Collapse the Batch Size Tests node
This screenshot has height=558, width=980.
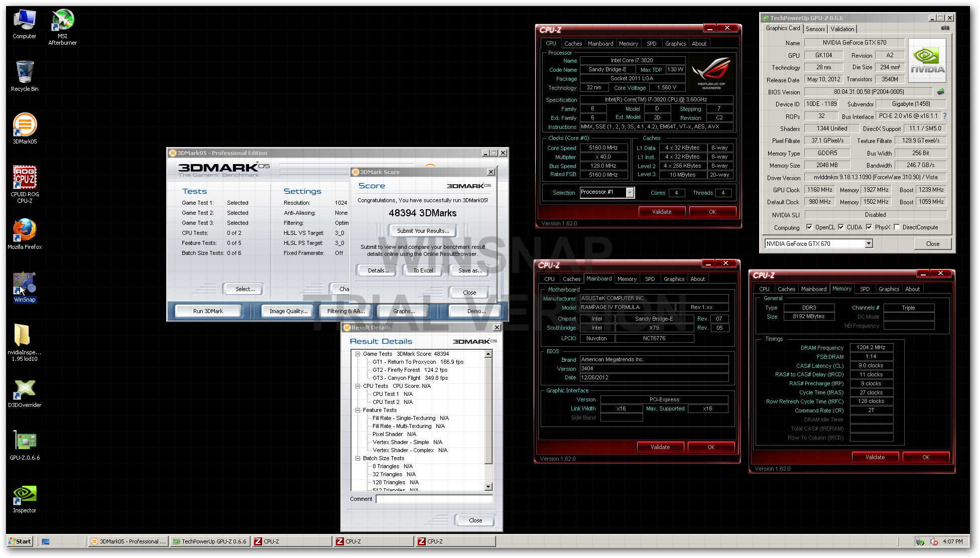click(358, 459)
